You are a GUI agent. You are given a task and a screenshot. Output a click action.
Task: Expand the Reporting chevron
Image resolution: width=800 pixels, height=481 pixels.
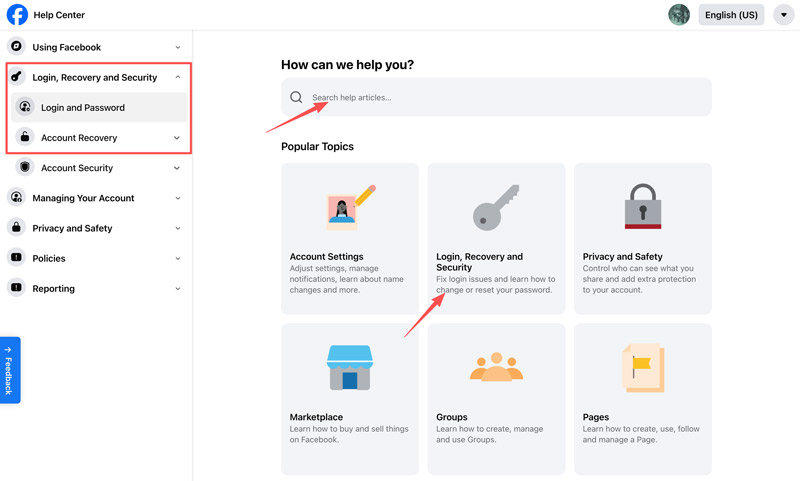(x=178, y=289)
